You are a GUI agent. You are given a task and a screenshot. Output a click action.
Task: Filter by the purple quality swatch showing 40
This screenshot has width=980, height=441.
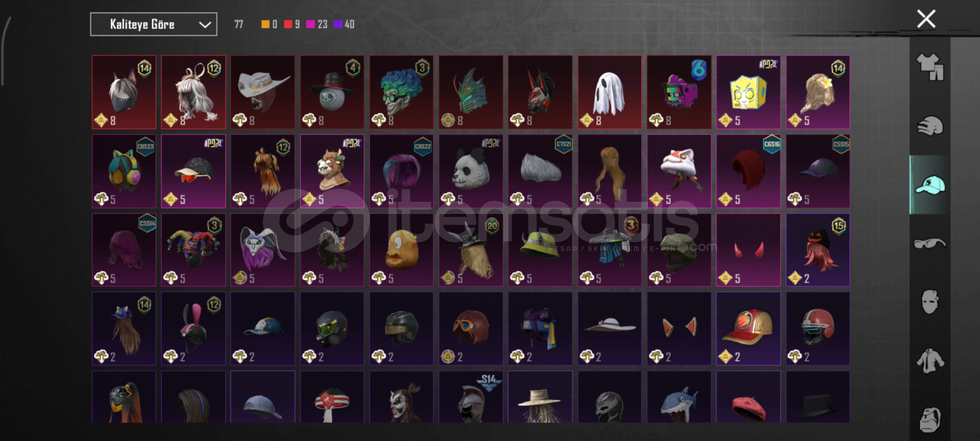pos(344,24)
